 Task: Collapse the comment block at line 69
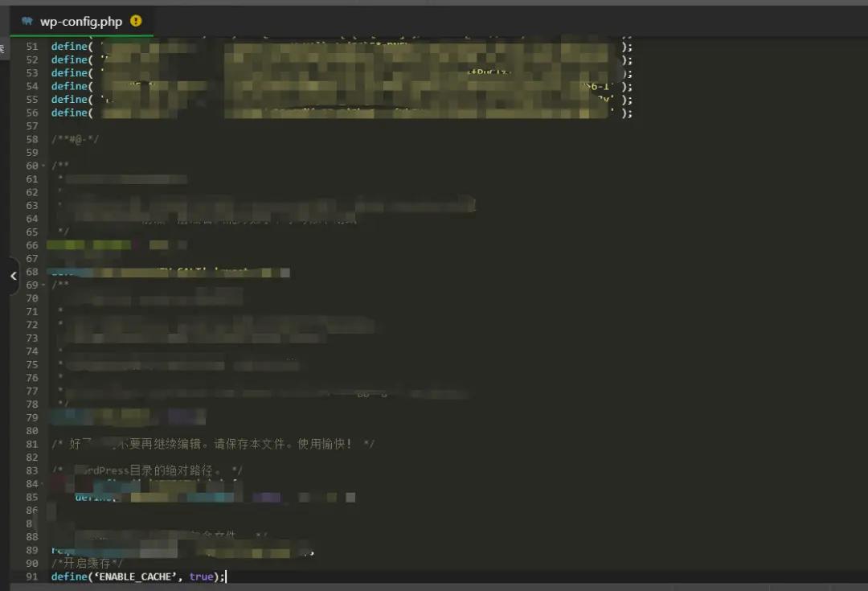coord(43,285)
